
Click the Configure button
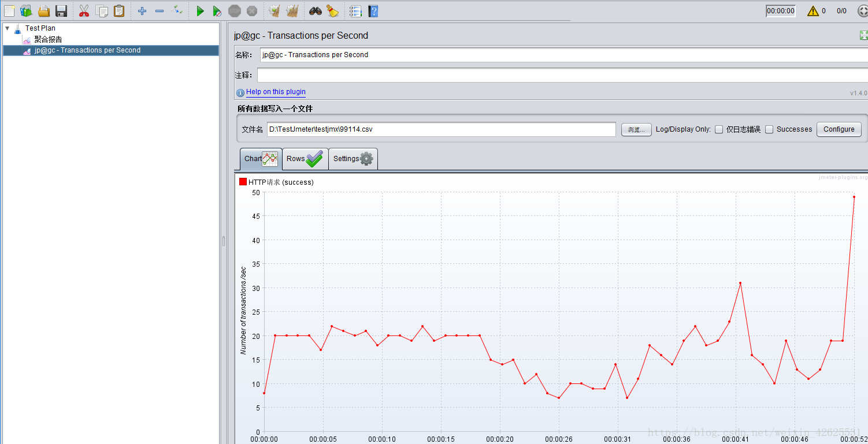click(839, 129)
